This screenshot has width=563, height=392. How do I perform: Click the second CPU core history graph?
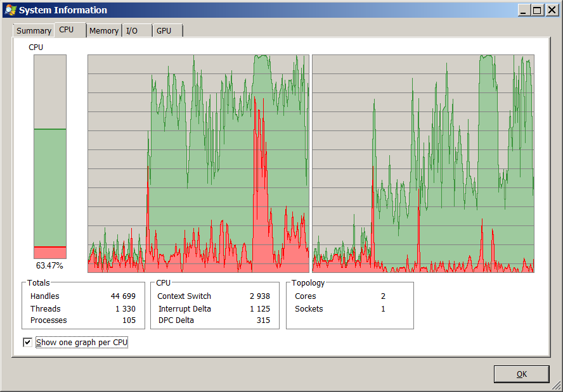point(423,163)
